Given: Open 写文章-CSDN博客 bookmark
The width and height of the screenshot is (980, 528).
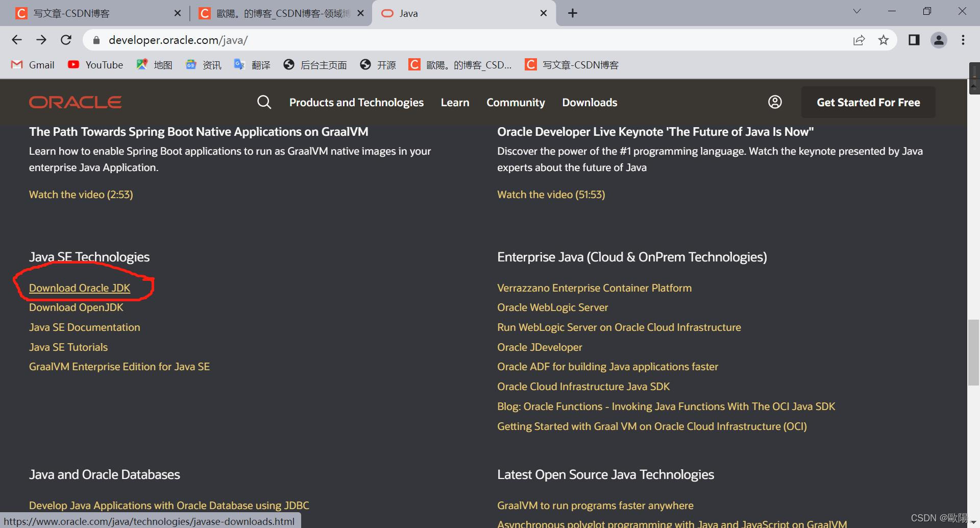Looking at the screenshot, I should [572, 65].
